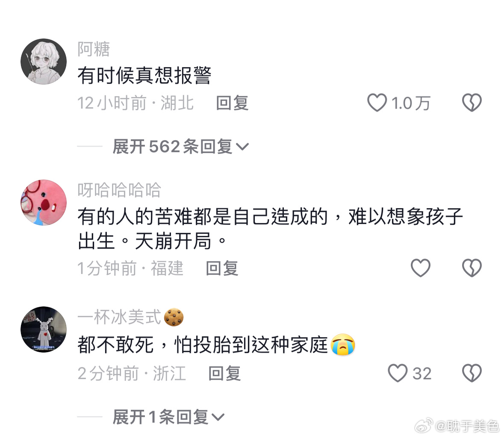Reply to 呀哈哈哈哈's comment from 福建
504x438 pixels.
[x=222, y=268]
